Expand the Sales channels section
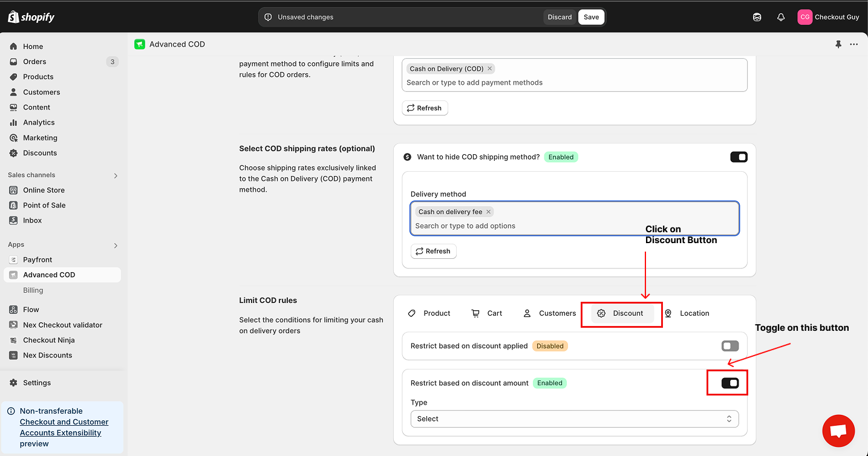 click(116, 175)
